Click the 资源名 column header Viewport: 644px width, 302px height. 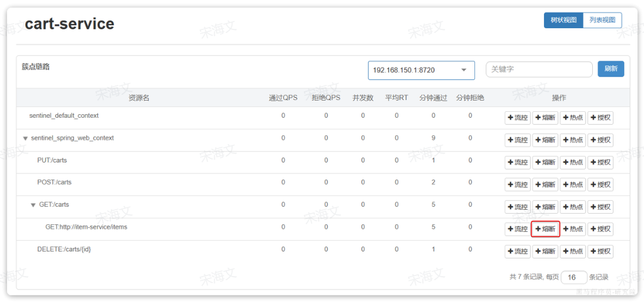pos(139,98)
